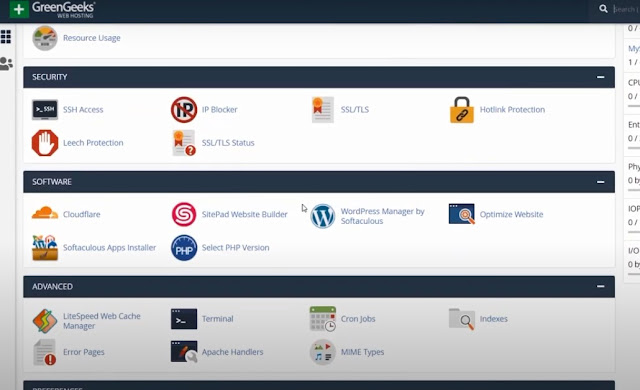Open the Leech Protection link
This screenshot has width=640, height=390.
[93, 143]
